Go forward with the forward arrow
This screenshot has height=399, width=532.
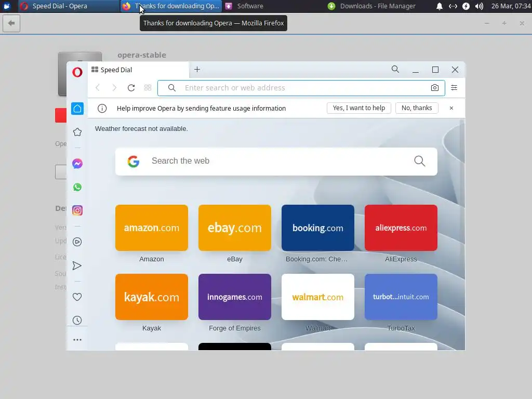pos(114,88)
